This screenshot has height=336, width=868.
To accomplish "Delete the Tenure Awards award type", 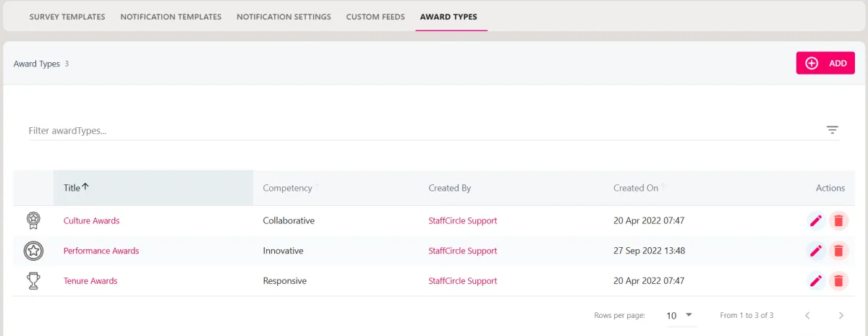I will coord(838,281).
